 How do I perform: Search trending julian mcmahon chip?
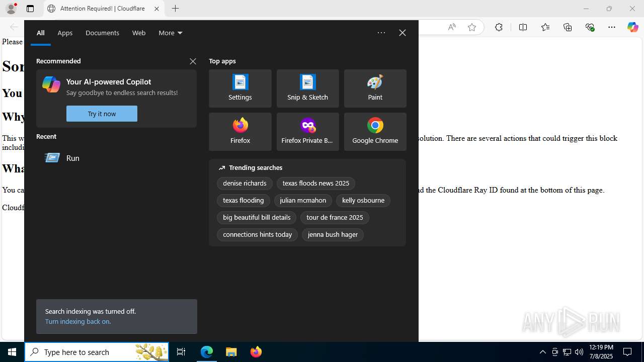tap(303, 201)
